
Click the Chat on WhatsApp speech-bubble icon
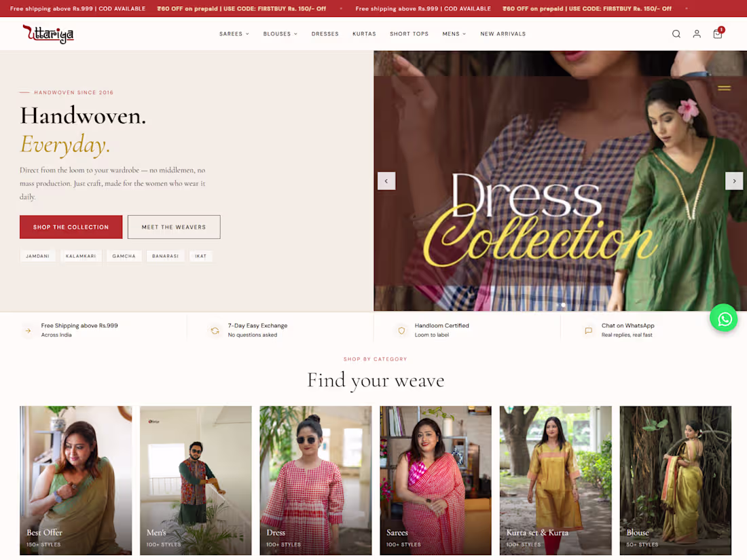tap(588, 331)
